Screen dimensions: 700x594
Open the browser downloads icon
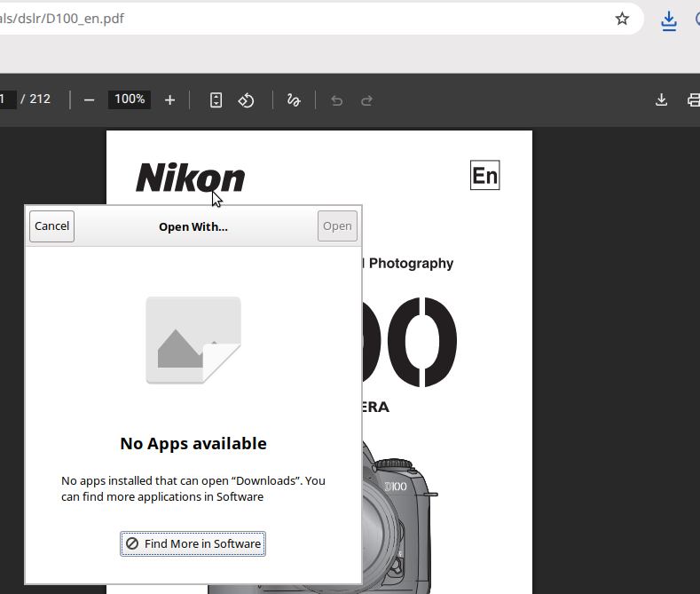[669, 20]
